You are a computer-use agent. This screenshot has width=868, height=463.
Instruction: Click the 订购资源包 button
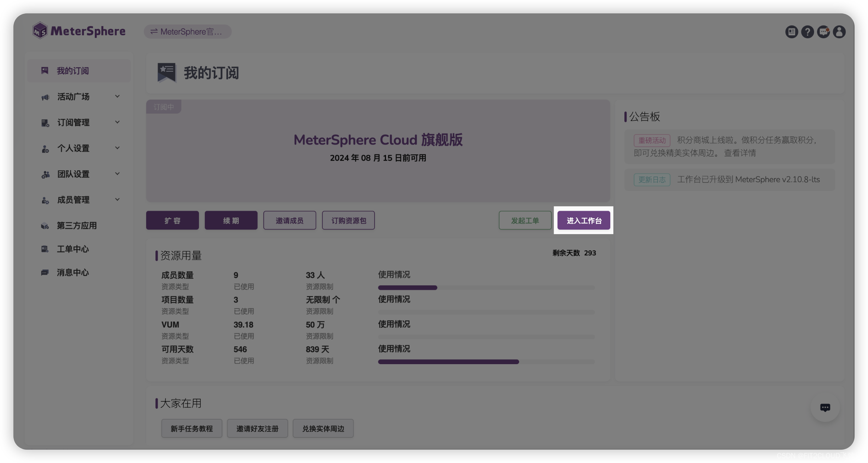pos(348,220)
